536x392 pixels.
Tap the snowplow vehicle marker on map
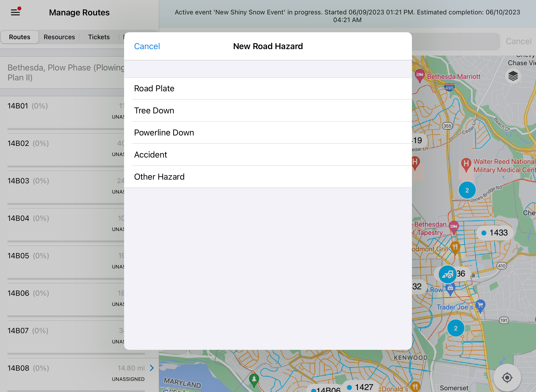coord(447,274)
